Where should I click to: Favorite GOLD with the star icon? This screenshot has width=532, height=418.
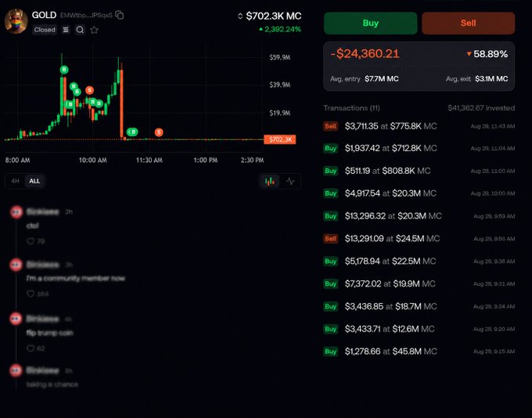pos(95,30)
